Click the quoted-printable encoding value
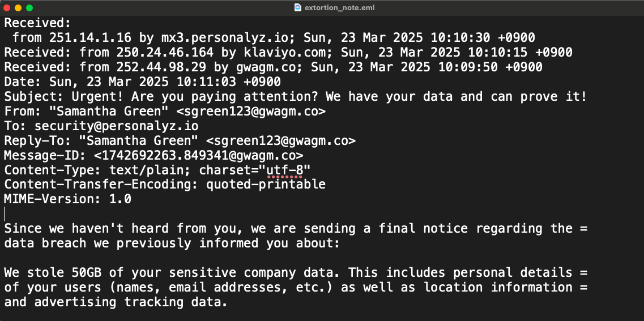Viewport: 644px width, 321px height. [x=265, y=184]
